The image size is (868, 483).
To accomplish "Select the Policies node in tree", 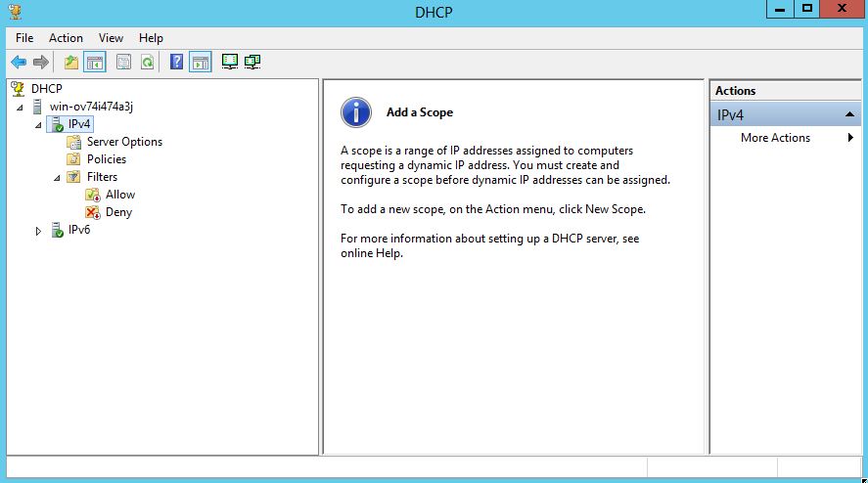I will (x=106, y=159).
